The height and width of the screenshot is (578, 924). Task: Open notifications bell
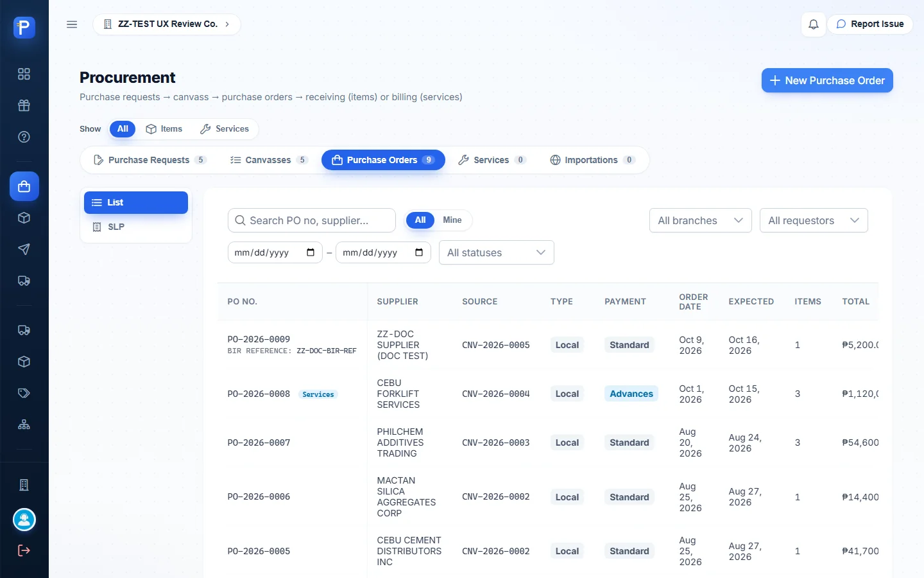814,24
